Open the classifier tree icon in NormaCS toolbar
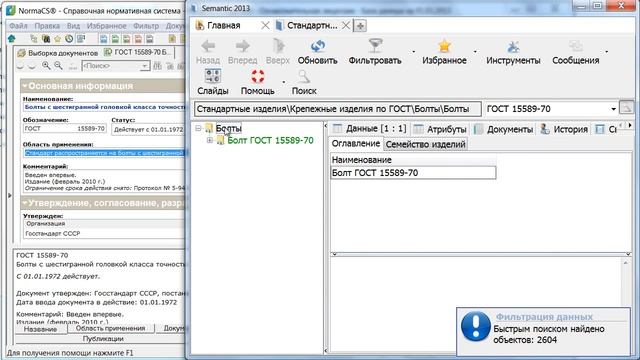 (x=34, y=39)
